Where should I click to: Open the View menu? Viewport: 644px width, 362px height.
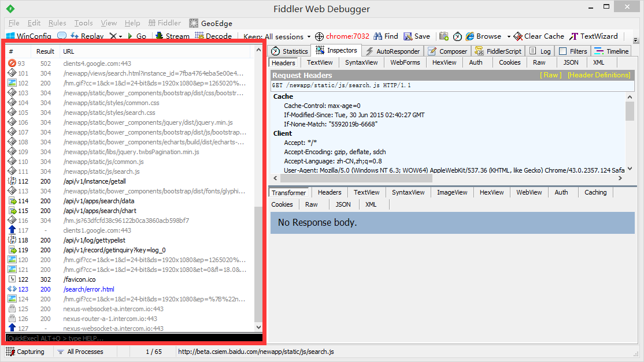tap(109, 23)
